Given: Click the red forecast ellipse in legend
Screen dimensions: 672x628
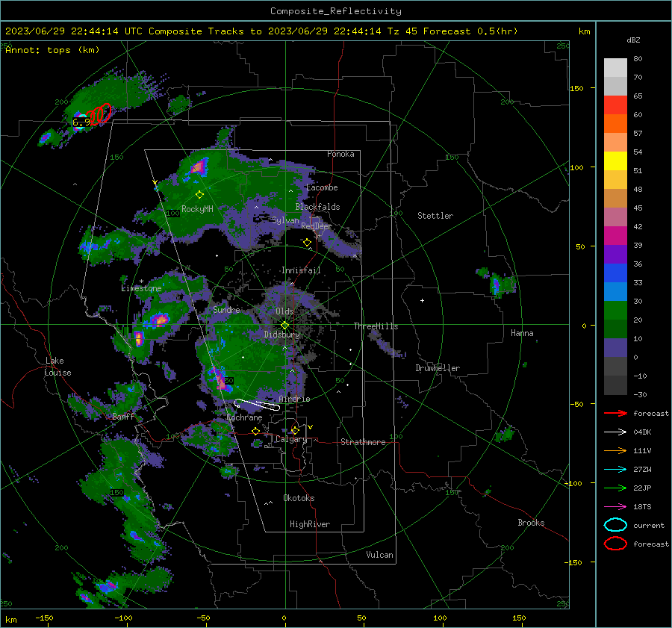Looking at the screenshot, I should tap(615, 544).
